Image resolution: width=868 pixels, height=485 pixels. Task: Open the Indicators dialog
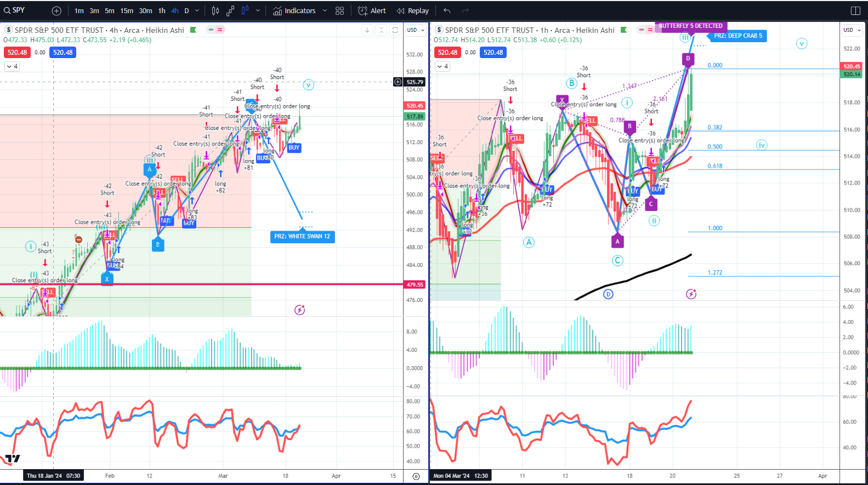(x=294, y=10)
